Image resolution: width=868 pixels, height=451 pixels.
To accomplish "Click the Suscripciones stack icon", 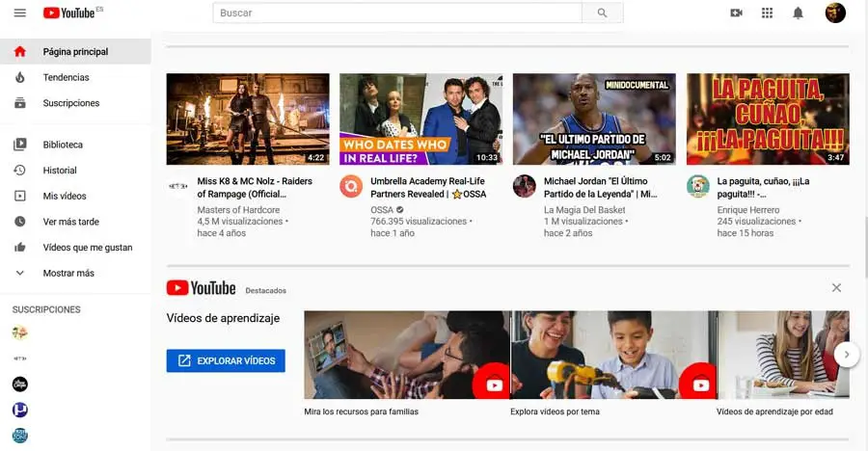I will [20, 103].
